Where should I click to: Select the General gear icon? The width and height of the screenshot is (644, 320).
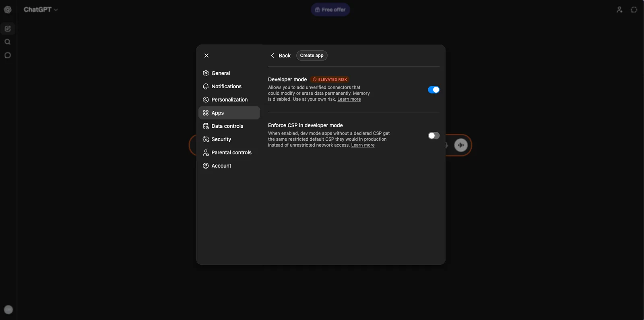click(206, 73)
